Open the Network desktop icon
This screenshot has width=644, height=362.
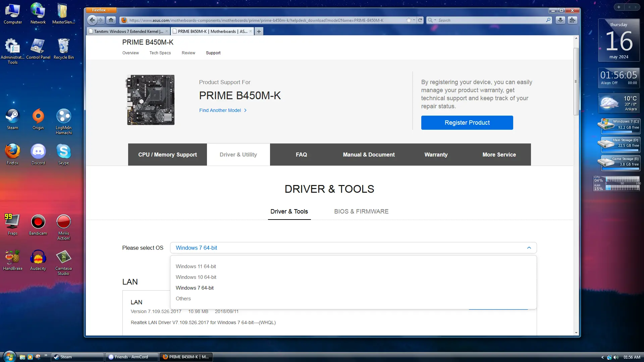point(38,14)
